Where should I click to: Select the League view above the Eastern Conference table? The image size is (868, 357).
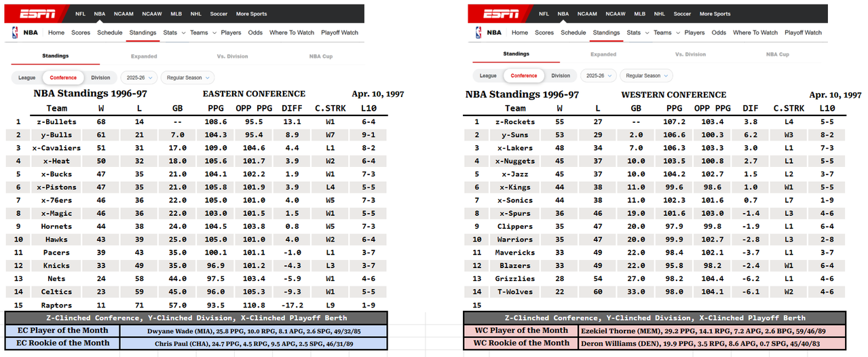pyautogui.click(x=26, y=77)
